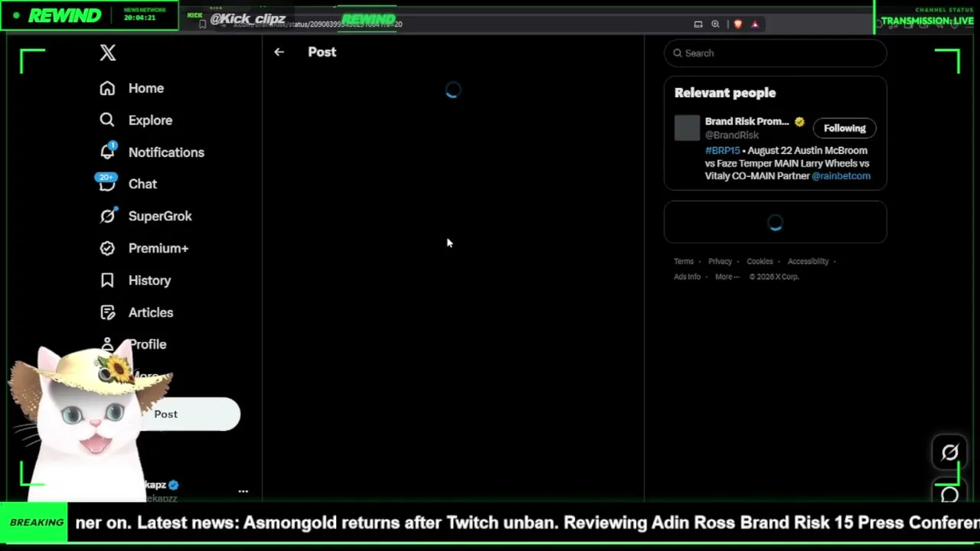Viewport: 980px width, 551px height.
Task: Click the Following button for Brand Risk
Action: 844,128
